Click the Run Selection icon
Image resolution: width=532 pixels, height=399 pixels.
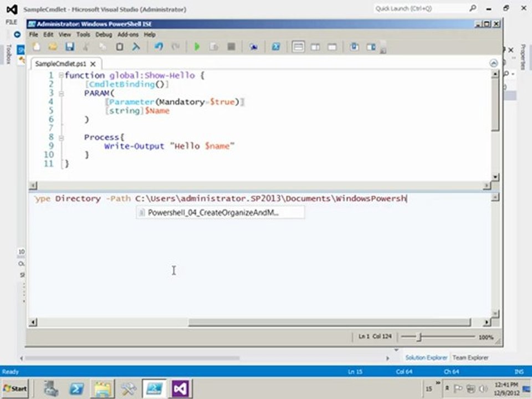point(214,47)
